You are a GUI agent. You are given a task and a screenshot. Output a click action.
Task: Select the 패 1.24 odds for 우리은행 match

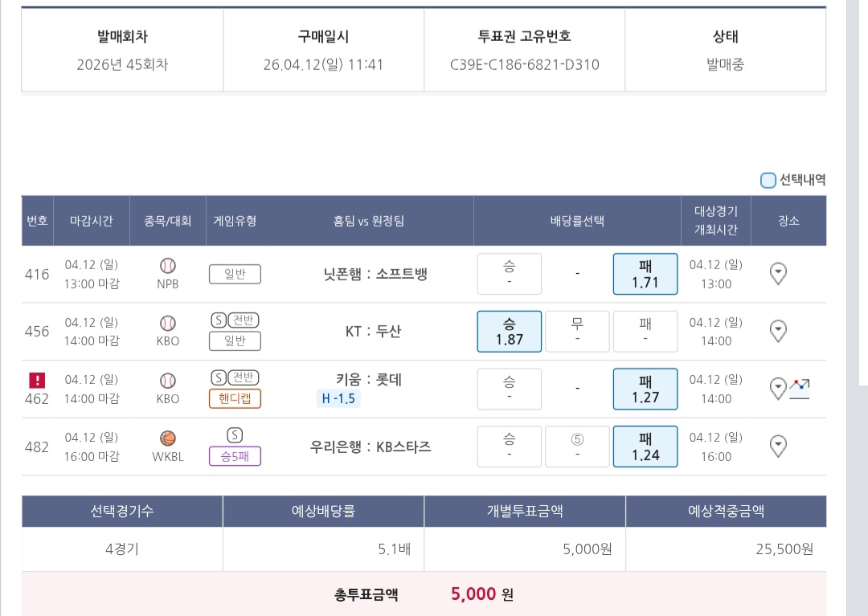pos(645,447)
